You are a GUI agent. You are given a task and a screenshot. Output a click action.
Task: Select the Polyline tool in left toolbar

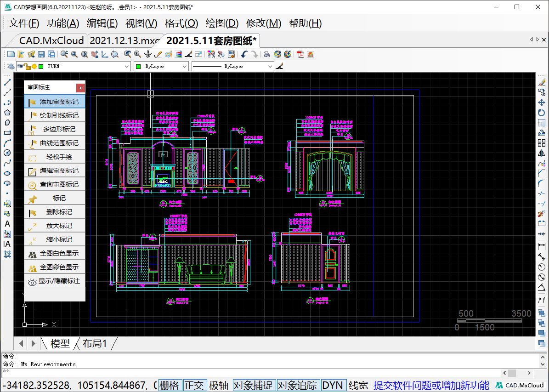coord(7,102)
